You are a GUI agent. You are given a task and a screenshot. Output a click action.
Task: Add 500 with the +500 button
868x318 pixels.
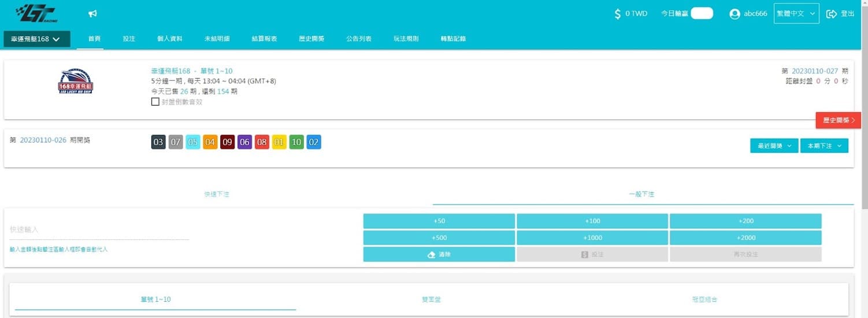[439, 238]
